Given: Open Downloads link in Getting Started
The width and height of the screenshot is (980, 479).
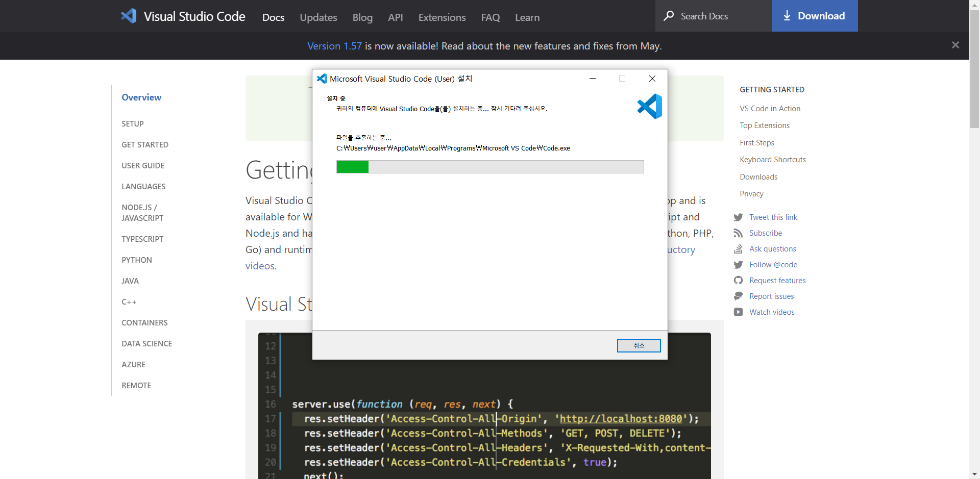Looking at the screenshot, I should click(758, 177).
